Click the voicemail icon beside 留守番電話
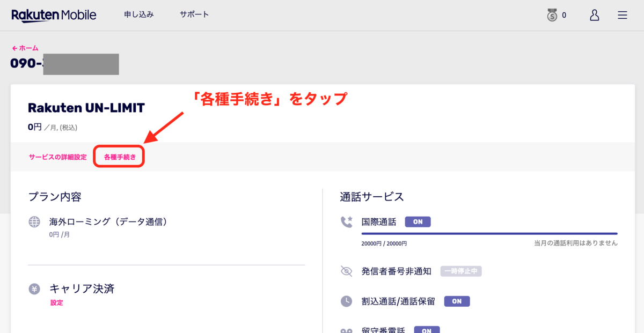 [347, 330]
